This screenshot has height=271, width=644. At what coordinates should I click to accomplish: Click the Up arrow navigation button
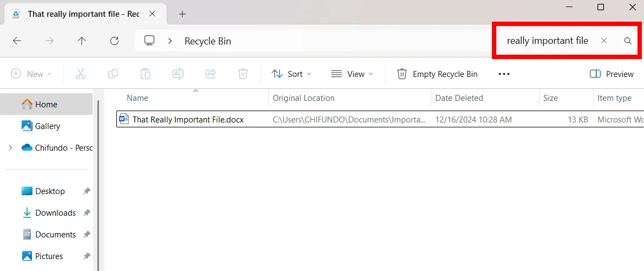82,41
